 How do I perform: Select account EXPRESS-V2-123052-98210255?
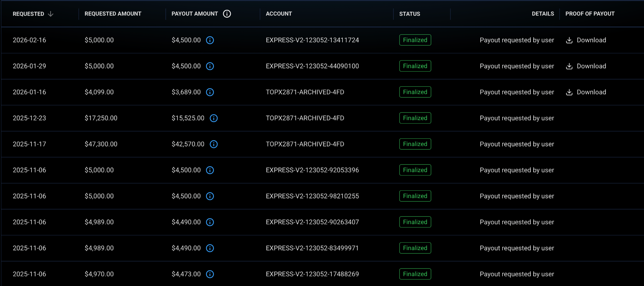312,196
